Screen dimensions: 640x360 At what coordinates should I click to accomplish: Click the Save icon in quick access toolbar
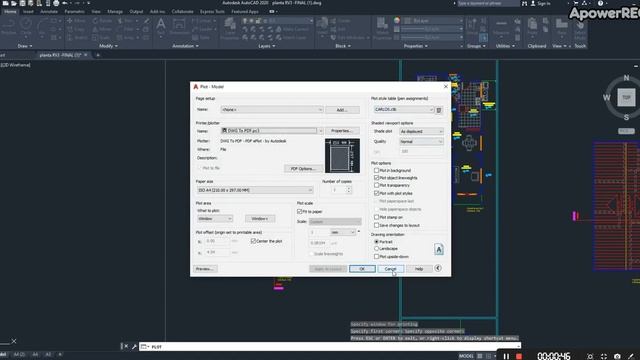tap(22, 3)
